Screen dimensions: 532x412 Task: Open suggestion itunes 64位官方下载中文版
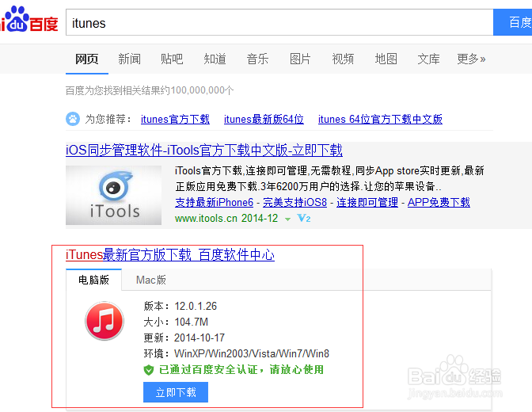380,119
